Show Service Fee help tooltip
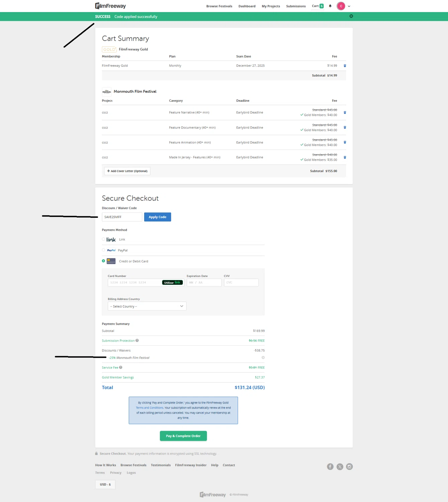This screenshot has height=502, width=448. click(x=121, y=367)
